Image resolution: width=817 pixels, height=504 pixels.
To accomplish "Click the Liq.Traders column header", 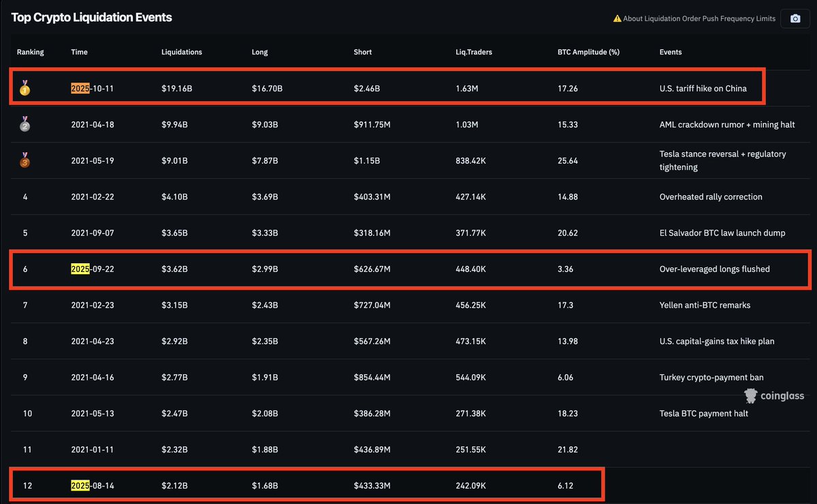I will [x=475, y=52].
